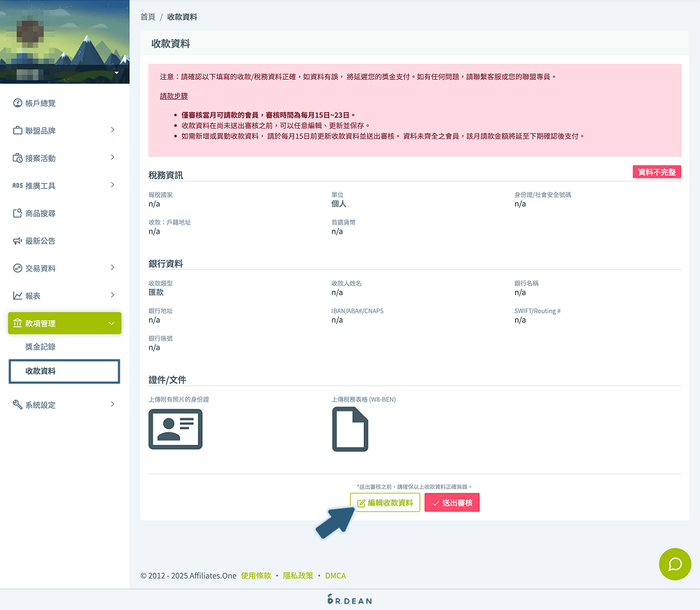Click the 接案活動 icon in sidebar
Image resolution: width=700 pixels, height=610 pixels.
[x=17, y=159]
